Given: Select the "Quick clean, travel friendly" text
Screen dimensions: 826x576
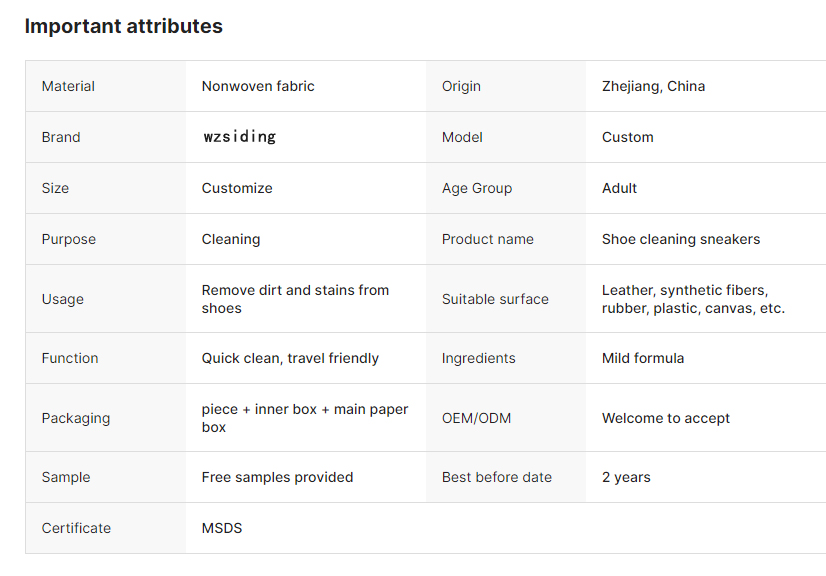Looking at the screenshot, I should (x=290, y=358).
